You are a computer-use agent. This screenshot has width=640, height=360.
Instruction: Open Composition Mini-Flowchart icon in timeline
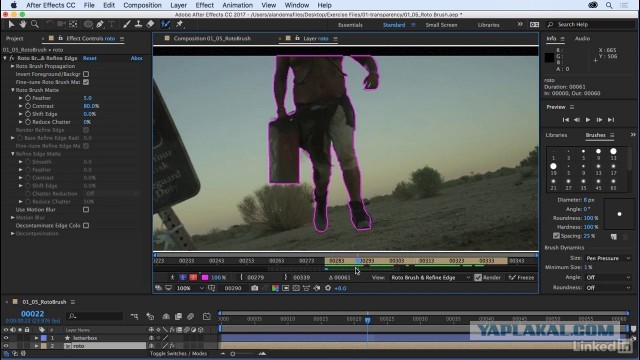134,316
